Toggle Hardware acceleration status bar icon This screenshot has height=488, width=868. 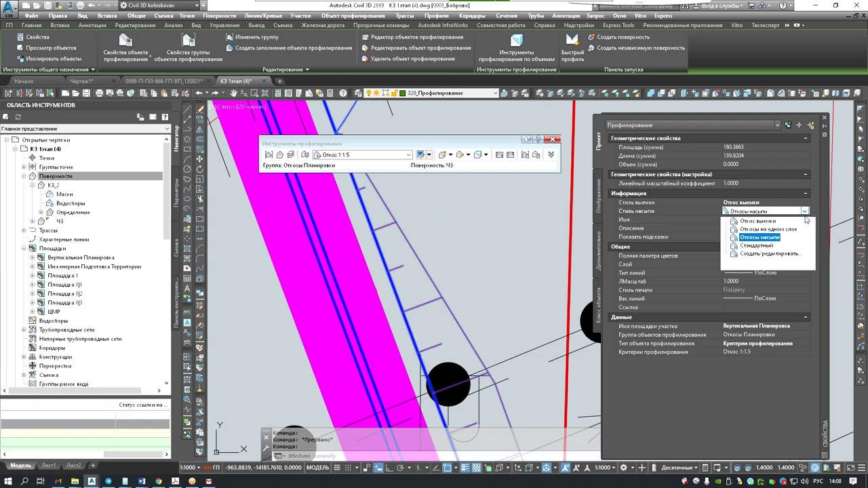point(816,468)
